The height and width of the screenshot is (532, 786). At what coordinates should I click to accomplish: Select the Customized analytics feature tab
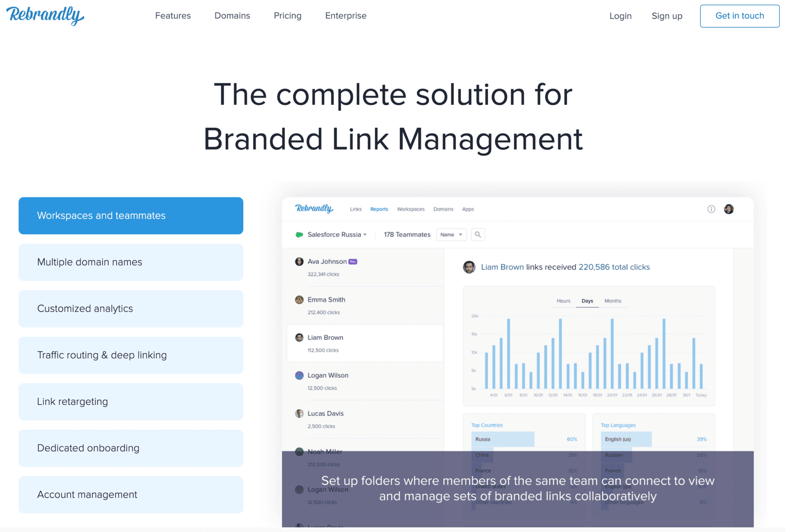pos(131,309)
